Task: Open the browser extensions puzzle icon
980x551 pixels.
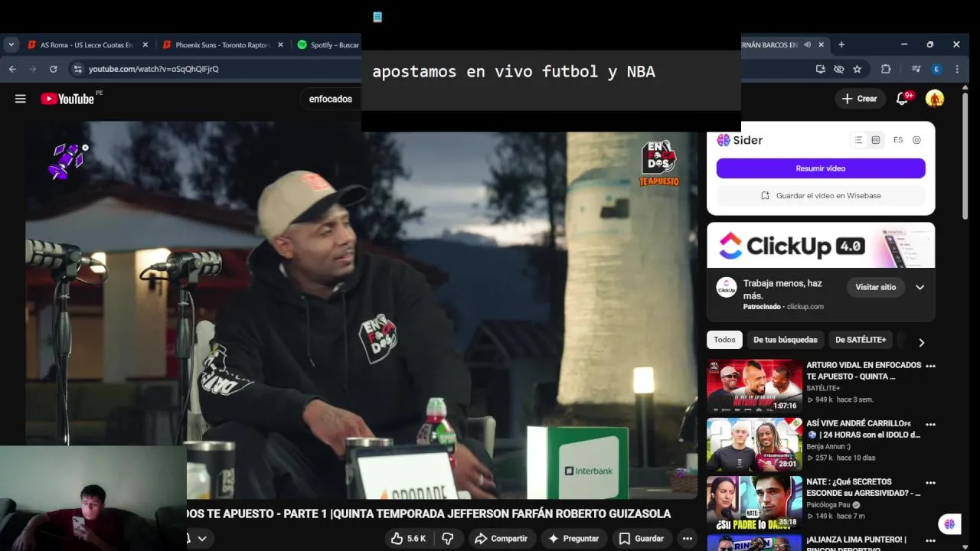Action: [886, 69]
